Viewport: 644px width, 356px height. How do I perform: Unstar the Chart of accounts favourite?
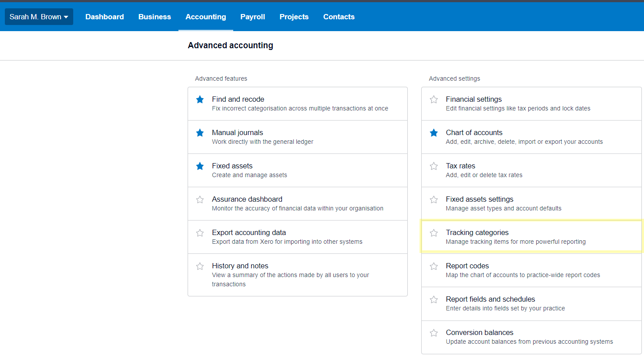(x=434, y=133)
